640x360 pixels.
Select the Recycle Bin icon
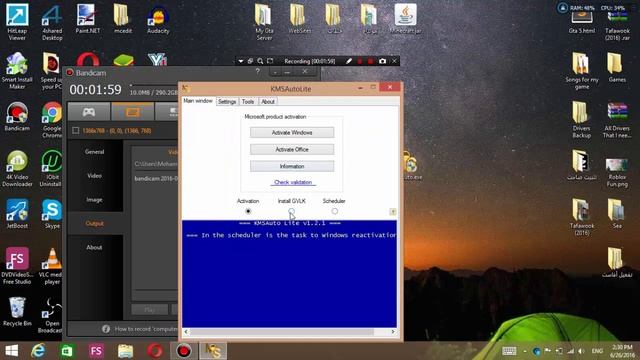(x=17, y=311)
